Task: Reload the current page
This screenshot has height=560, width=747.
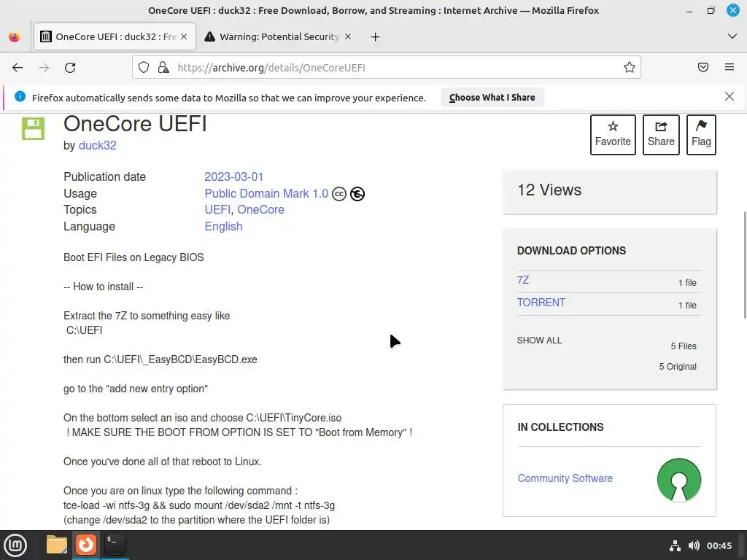Action: click(x=70, y=68)
